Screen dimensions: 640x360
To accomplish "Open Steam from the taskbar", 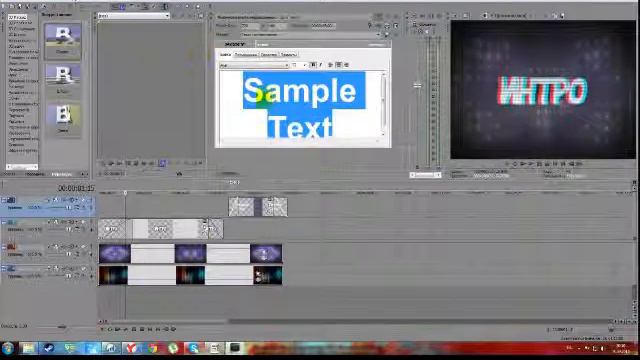I will point(49,348).
